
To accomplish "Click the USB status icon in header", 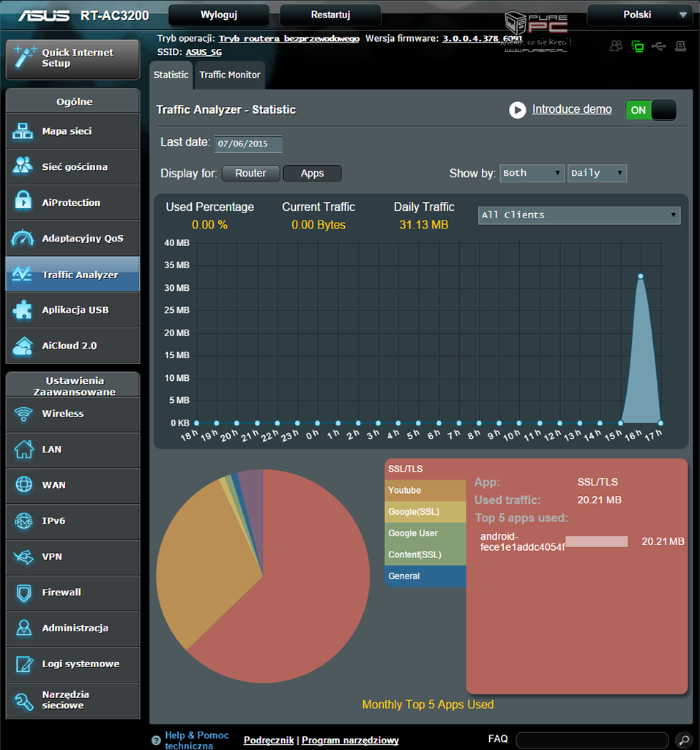I will pyautogui.click(x=659, y=46).
